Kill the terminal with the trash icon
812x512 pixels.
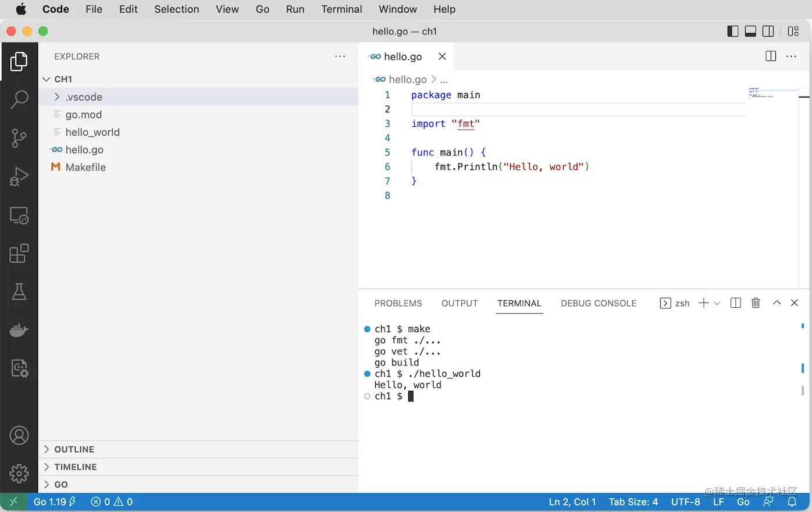coord(756,303)
